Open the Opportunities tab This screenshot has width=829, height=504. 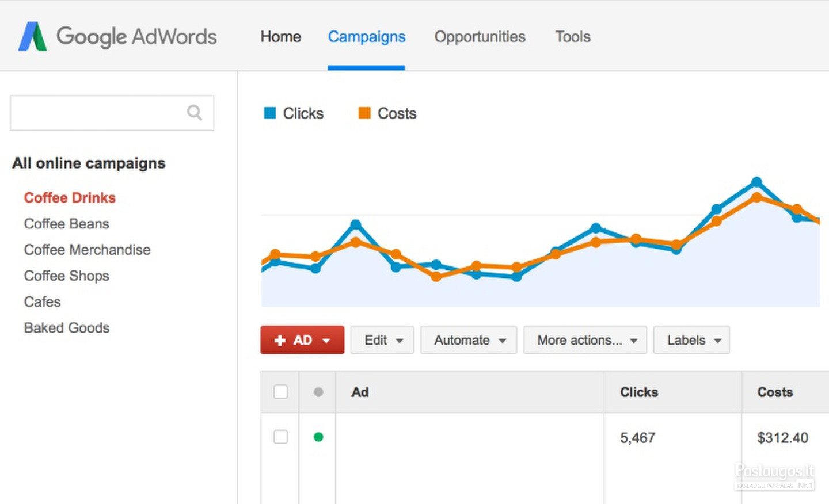[480, 37]
